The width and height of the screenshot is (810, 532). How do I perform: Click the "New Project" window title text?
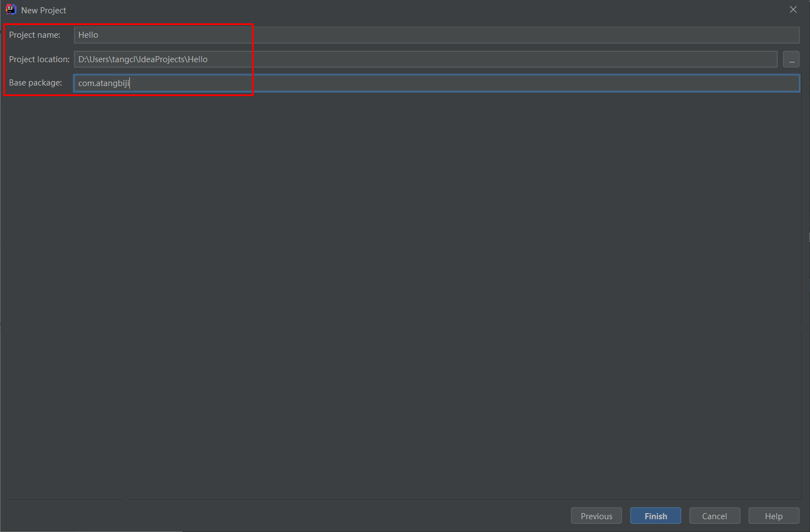tap(43, 11)
